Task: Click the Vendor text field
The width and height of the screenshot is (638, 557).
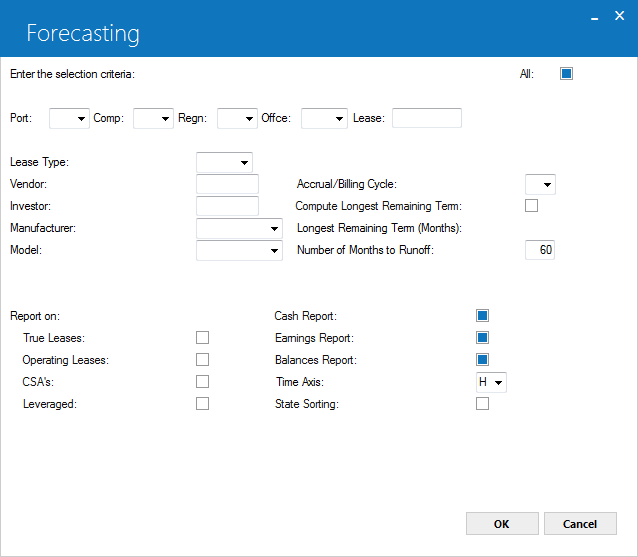Action: pyautogui.click(x=227, y=184)
